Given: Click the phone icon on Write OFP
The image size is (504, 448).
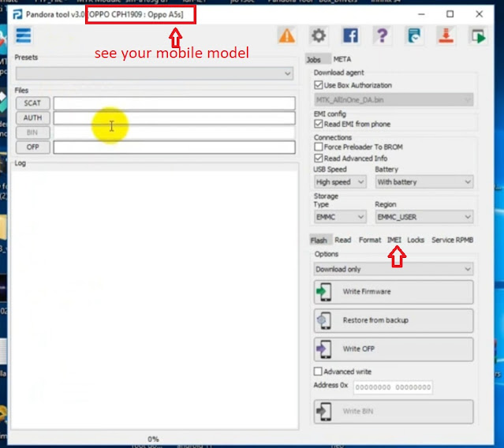Looking at the screenshot, I should [x=324, y=349].
